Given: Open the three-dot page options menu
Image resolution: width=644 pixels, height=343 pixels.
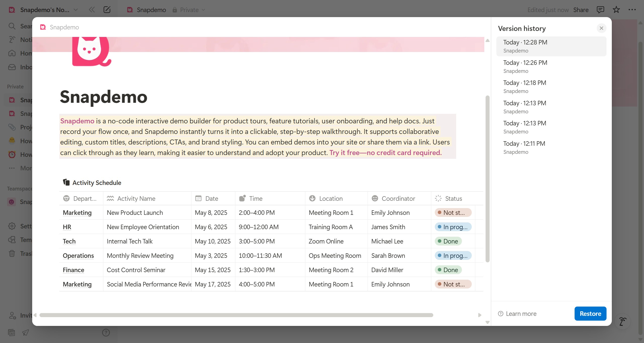Looking at the screenshot, I should pos(632,10).
